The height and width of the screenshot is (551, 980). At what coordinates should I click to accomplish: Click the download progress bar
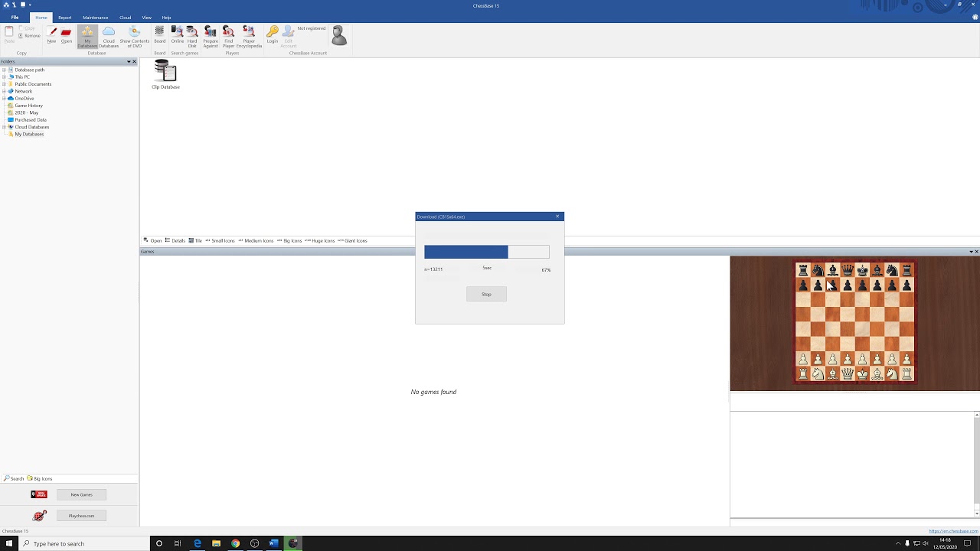coord(487,252)
